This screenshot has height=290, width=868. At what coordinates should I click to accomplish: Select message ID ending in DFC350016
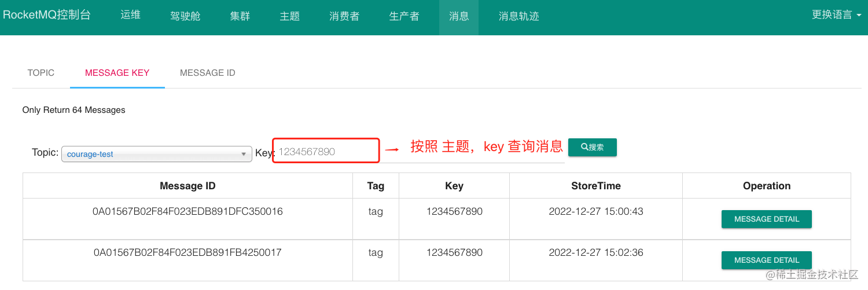coord(187,212)
